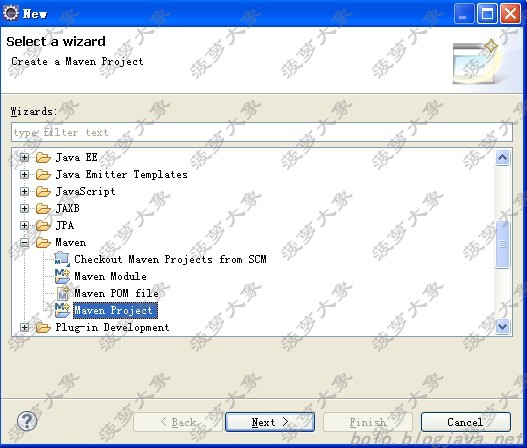Image resolution: width=527 pixels, height=448 pixels.
Task: Click the scroll down arrow in wizard list
Action: [x=502, y=326]
